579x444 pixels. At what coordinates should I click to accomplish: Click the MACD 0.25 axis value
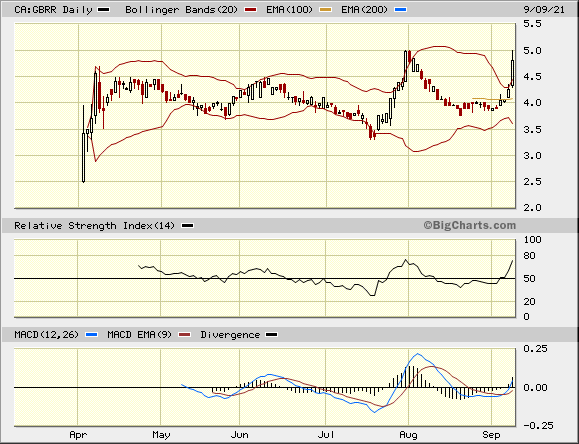click(535, 348)
